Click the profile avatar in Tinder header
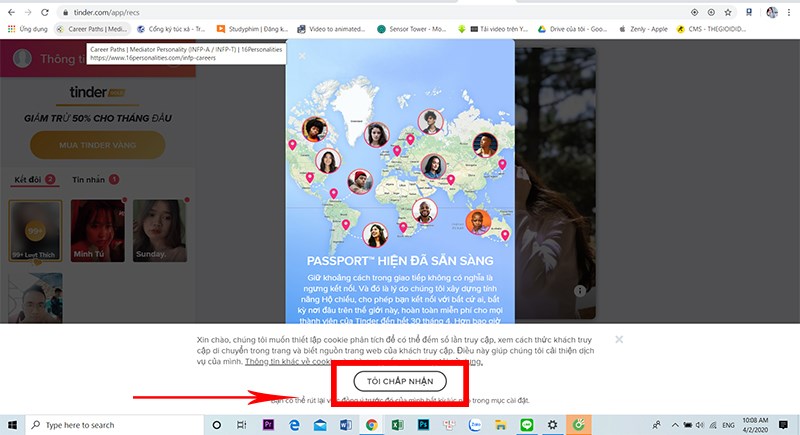Screen dimensions: 800x435 22,58
